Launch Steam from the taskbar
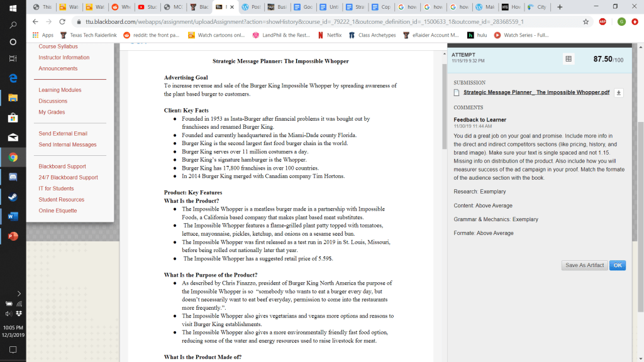Viewport: 644px width, 362px height. point(13,197)
